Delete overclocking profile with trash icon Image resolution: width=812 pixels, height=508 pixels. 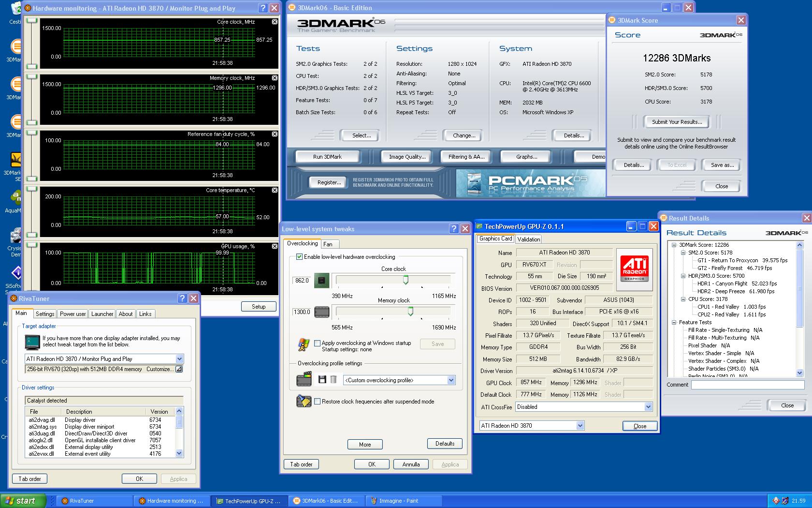[x=333, y=380]
